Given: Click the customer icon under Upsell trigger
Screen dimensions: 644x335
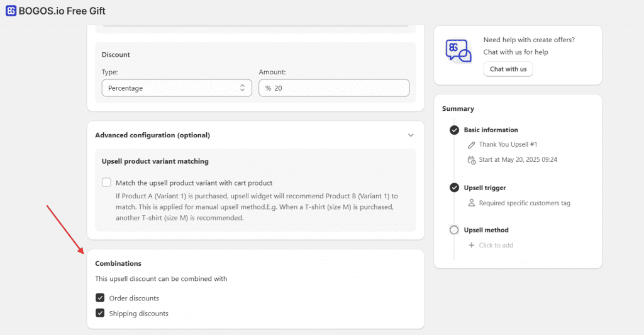Looking at the screenshot, I should (472, 203).
